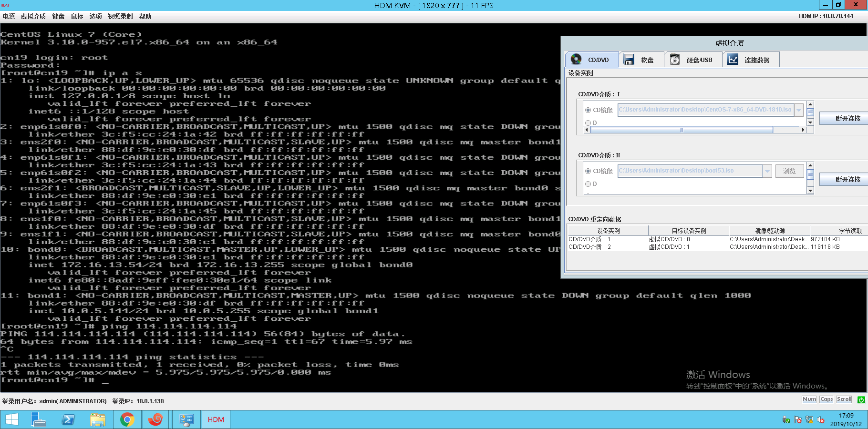Open the 键盘 (Keyboard) menu
868x429 pixels.
[58, 16]
